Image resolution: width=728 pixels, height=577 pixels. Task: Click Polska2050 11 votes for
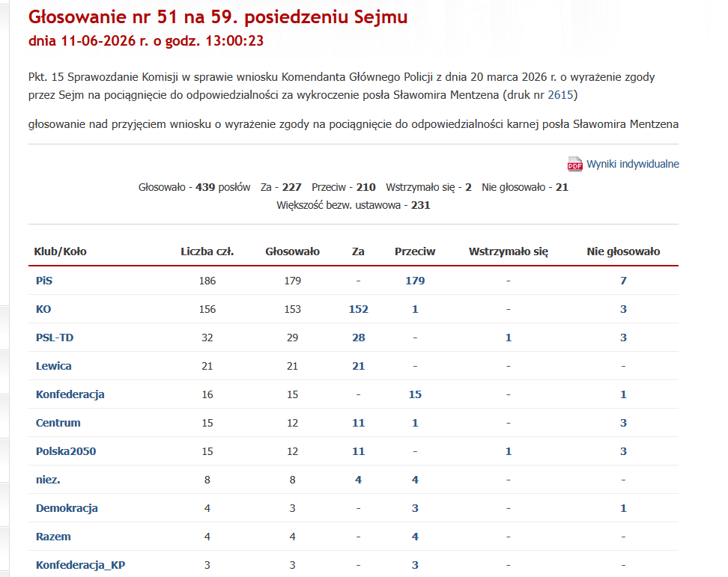359,451
